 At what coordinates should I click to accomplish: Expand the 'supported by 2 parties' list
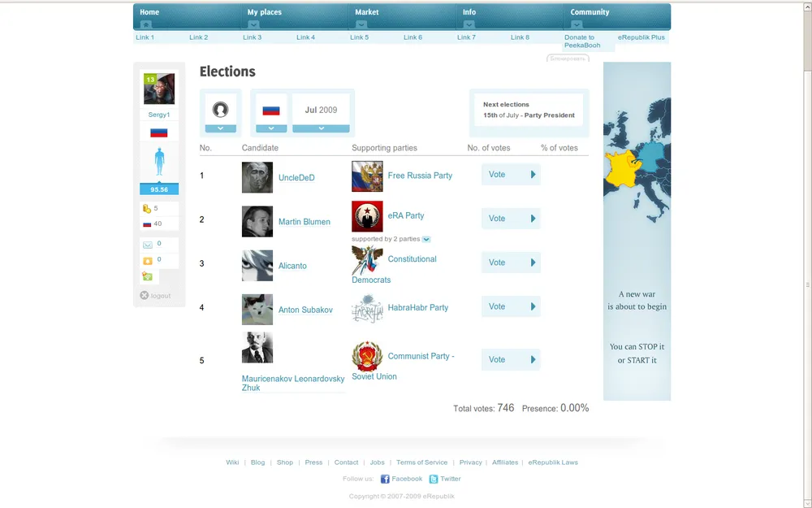pyautogui.click(x=426, y=239)
